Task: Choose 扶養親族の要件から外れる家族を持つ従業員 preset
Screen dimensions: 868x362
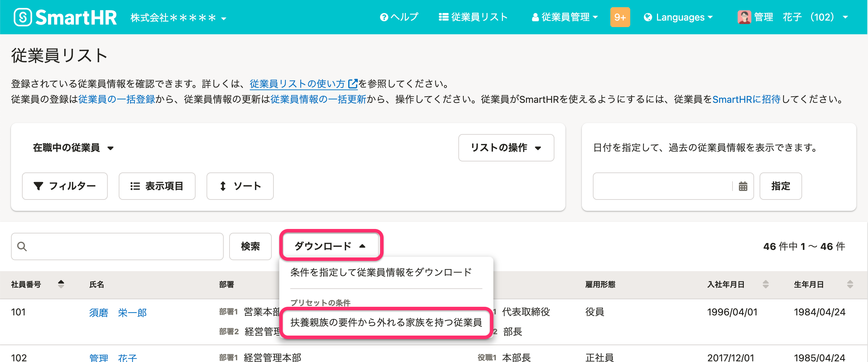Action: pos(386,323)
